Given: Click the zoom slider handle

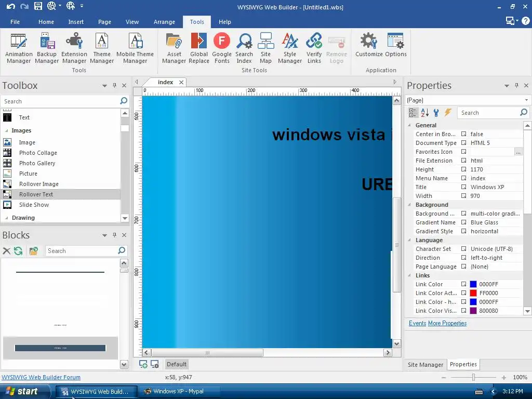Looking at the screenshot, I should coord(473,377).
